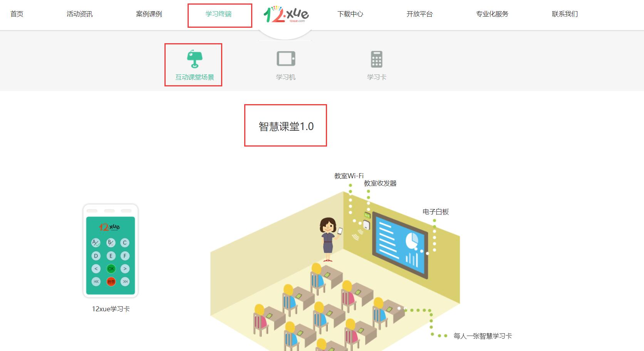Click the electronic whiteboard screen illustration
This screenshot has height=351, width=644.
pyautogui.click(x=400, y=245)
